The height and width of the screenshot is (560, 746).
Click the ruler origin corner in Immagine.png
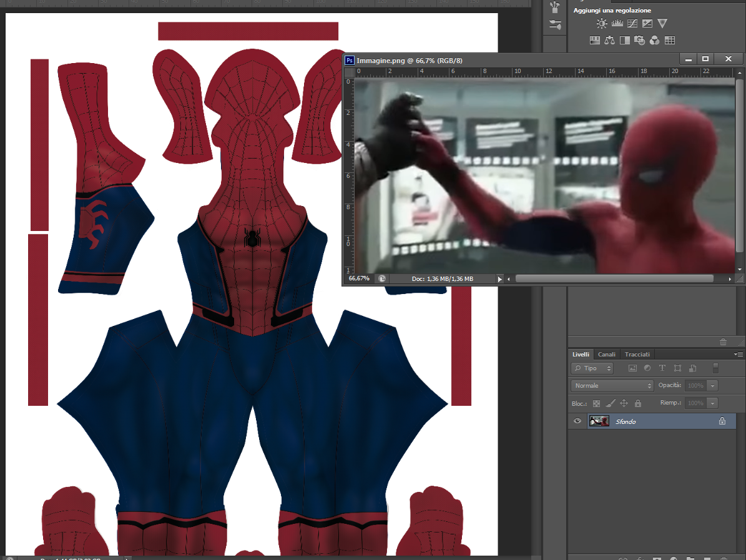pos(349,72)
